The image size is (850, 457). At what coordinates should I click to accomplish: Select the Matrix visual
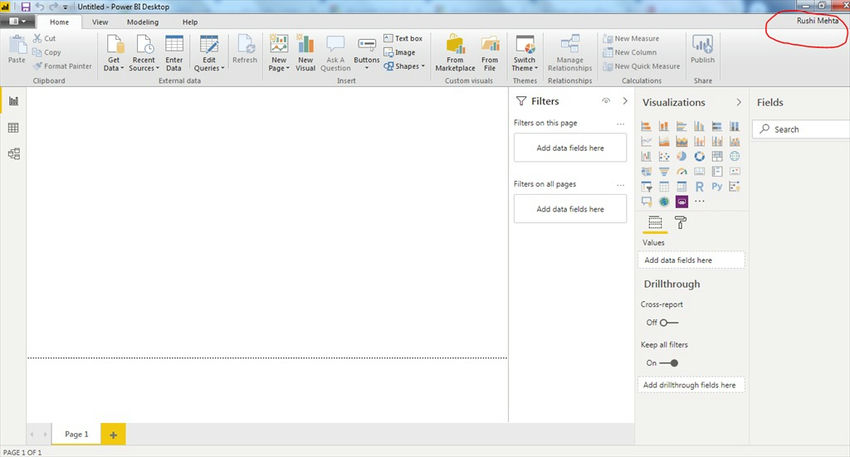pos(681,186)
